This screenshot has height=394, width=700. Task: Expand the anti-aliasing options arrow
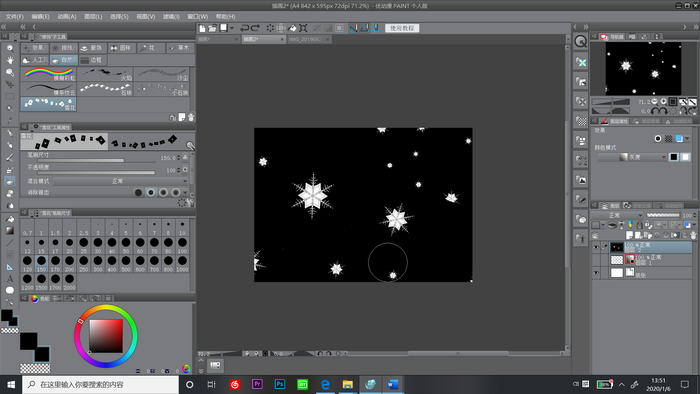185,192
